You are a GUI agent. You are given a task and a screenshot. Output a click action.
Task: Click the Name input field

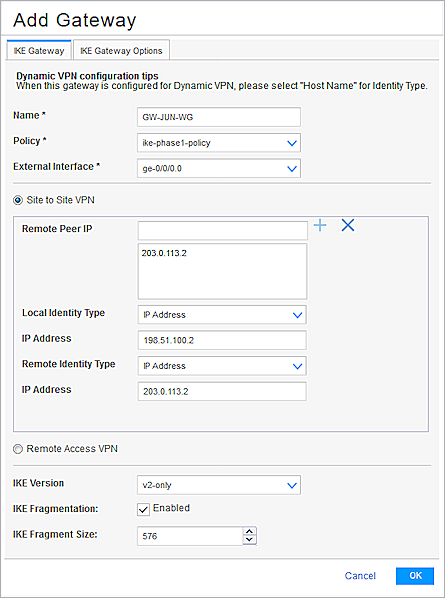pyautogui.click(x=219, y=117)
